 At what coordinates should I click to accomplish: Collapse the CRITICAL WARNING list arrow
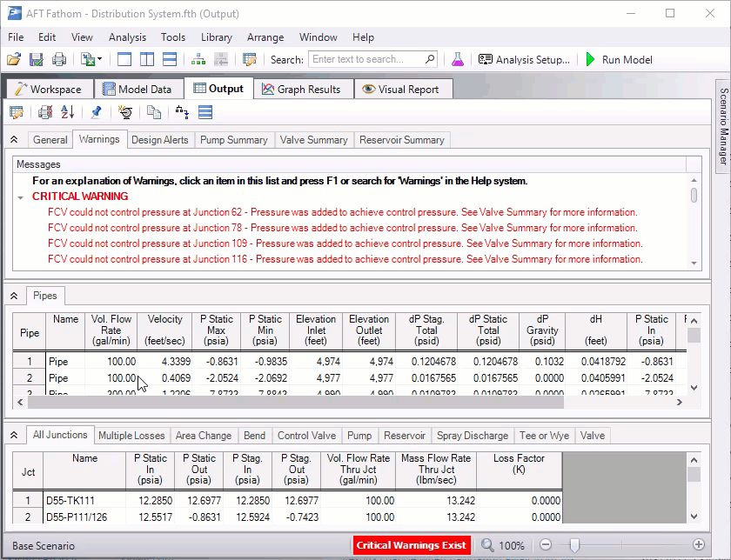pos(21,197)
